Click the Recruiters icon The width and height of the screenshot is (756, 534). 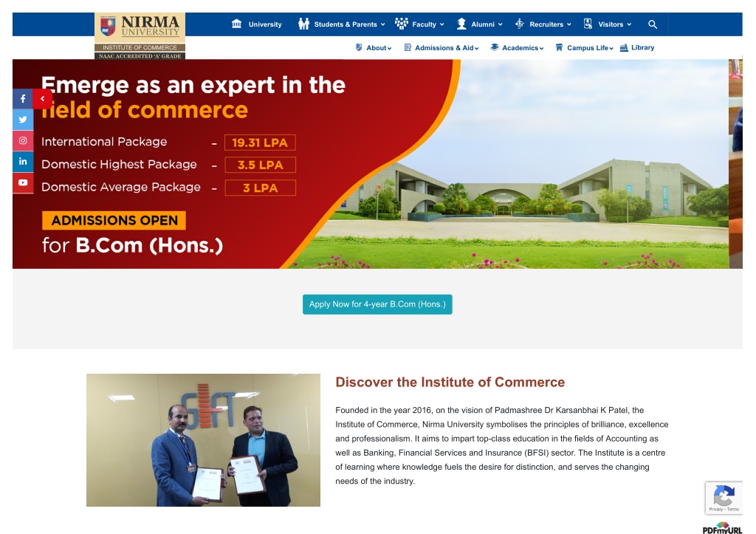coord(519,24)
